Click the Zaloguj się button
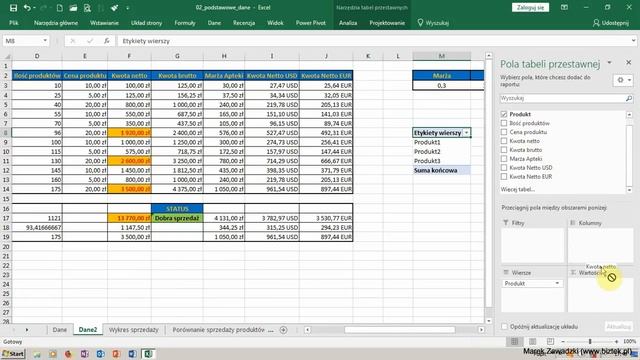This screenshot has width=640, height=360. pos(530,7)
